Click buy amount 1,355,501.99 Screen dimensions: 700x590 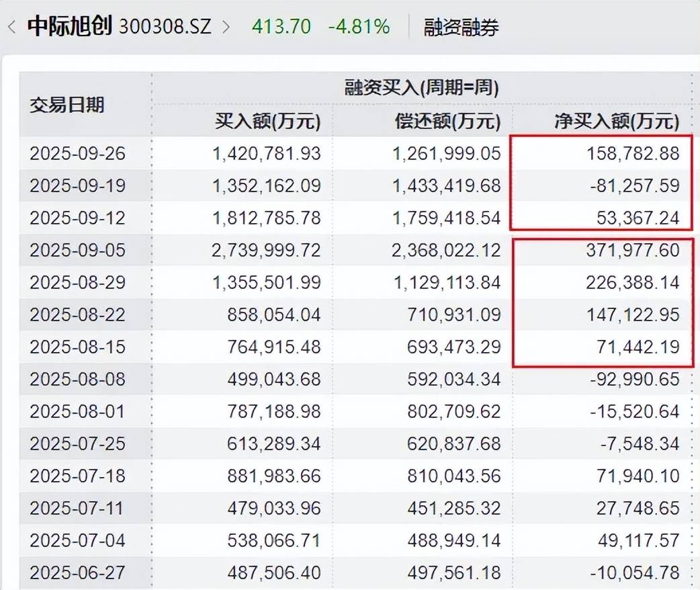[x=267, y=283]
